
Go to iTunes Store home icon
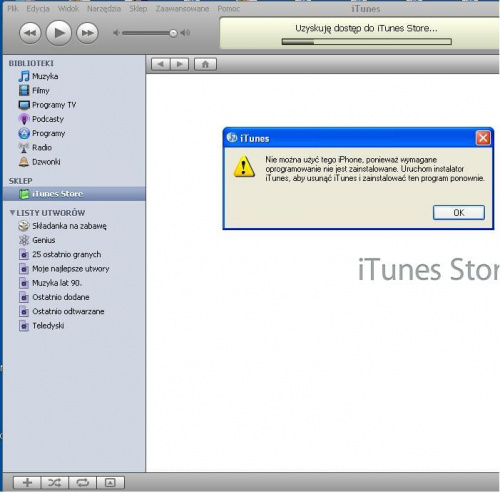205,64
